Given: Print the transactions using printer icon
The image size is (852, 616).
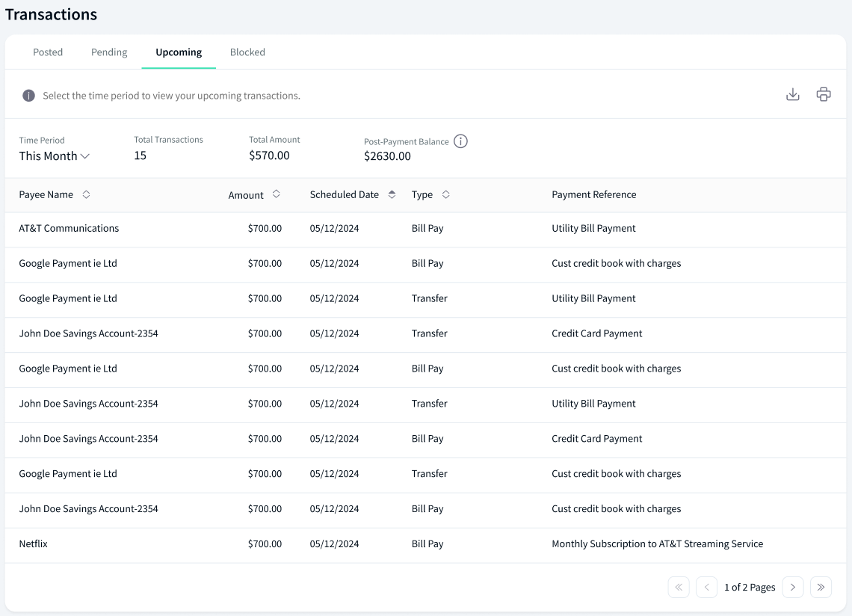Looking at the screenshot, I should coord(823,95).
